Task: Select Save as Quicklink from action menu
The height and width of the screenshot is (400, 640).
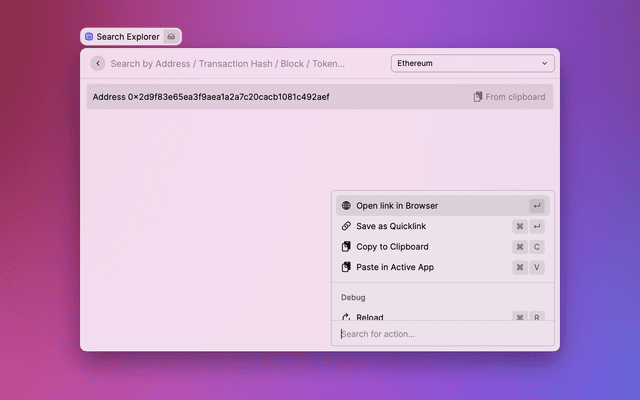Action: click(393, 226)
